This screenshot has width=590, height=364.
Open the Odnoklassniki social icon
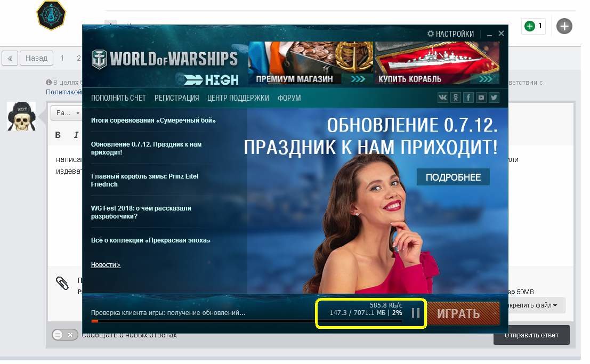[x=456, y=98]
